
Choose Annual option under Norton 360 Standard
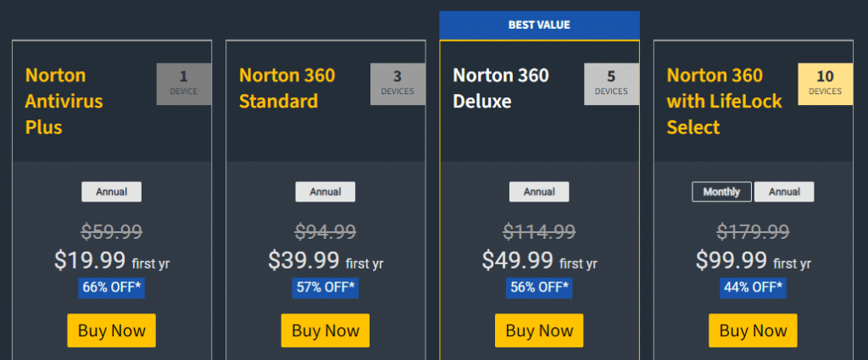[x=325, y=192]
